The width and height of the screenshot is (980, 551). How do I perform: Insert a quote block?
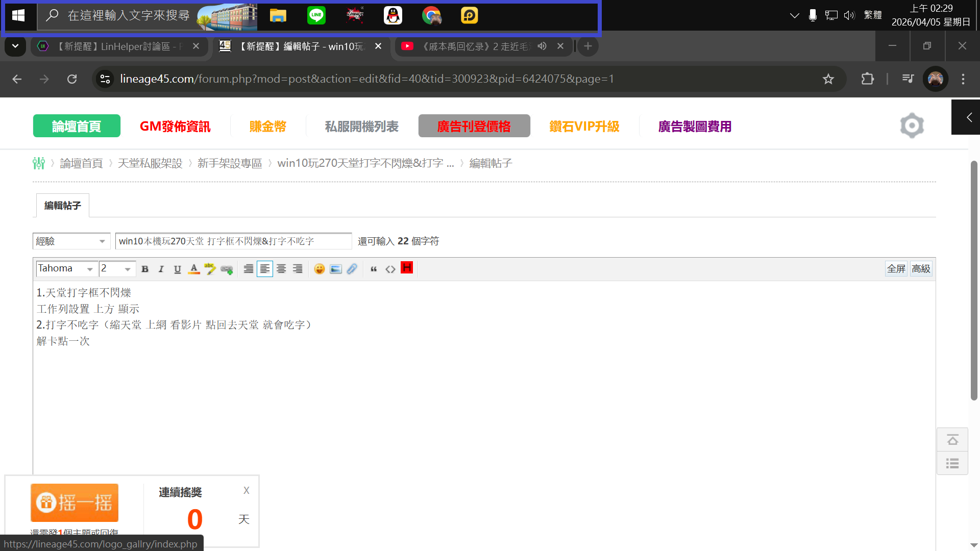point(374,269)
